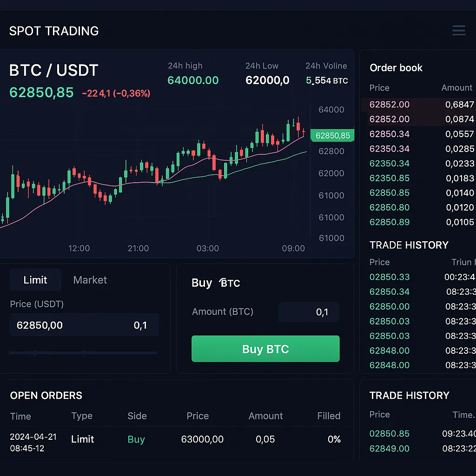
Task: Select order book amount 0,6847
Action: pyautogui.click(x=459, y=105)
